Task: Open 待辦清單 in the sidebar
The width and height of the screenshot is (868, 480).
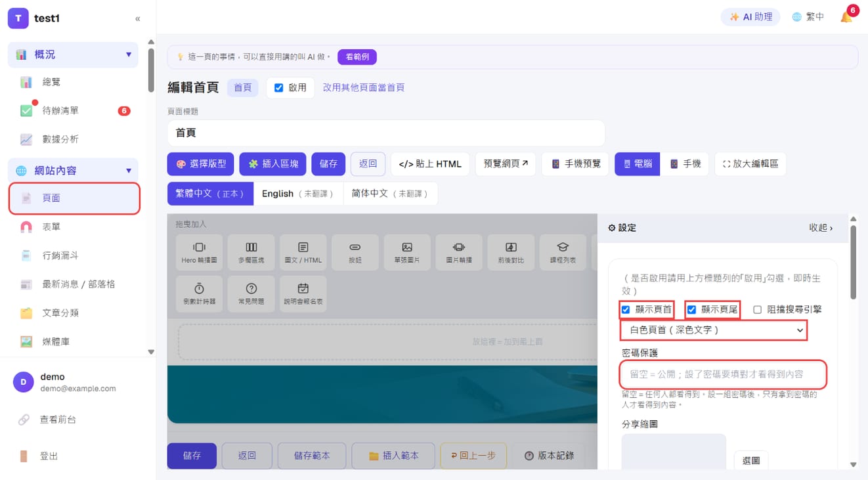Action: 74,111
